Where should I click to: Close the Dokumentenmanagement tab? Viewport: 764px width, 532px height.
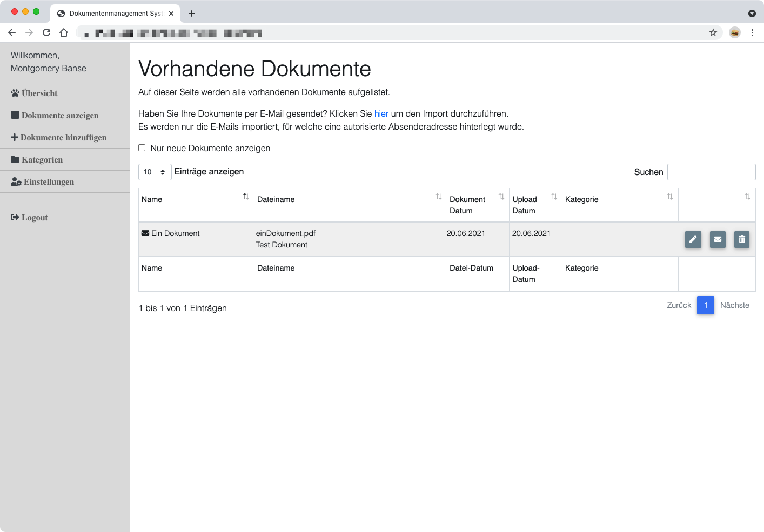coord(171,14)
